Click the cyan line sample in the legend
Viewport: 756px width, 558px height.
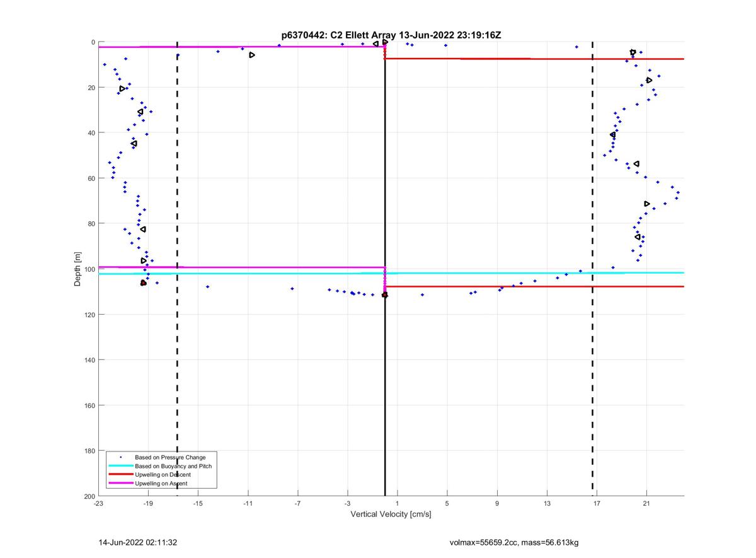120,466
